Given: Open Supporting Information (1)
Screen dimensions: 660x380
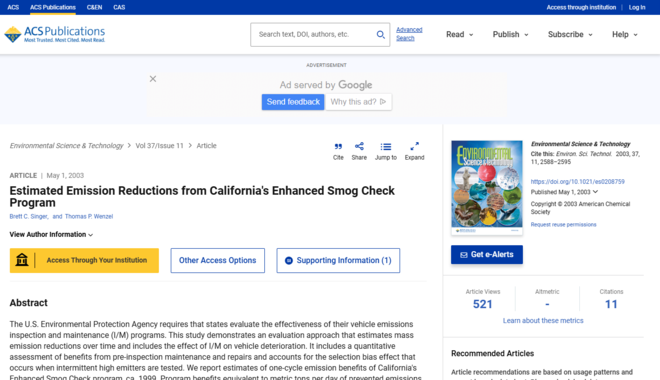Looking at the screenshot, I should coord(338,260).
